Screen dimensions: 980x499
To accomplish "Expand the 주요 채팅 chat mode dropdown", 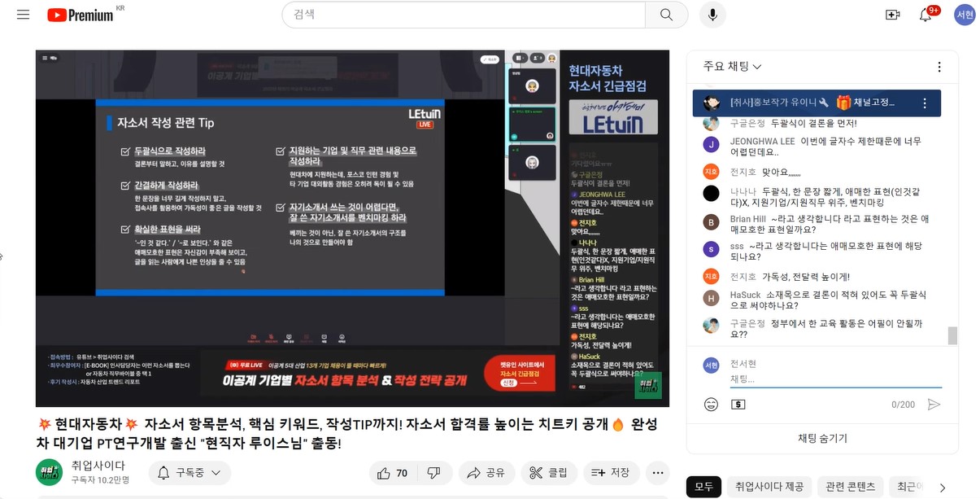I will coord(732,67).
